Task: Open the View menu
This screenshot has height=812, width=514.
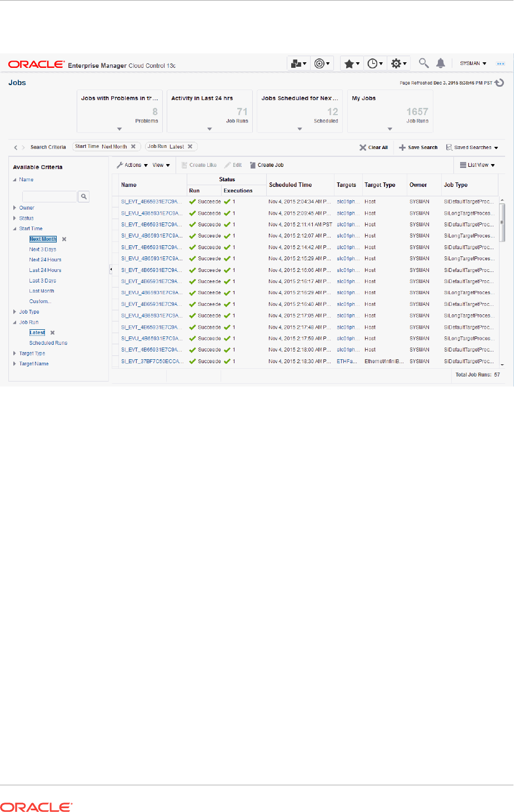Action: pyautogui.click(x=161, y=165)
